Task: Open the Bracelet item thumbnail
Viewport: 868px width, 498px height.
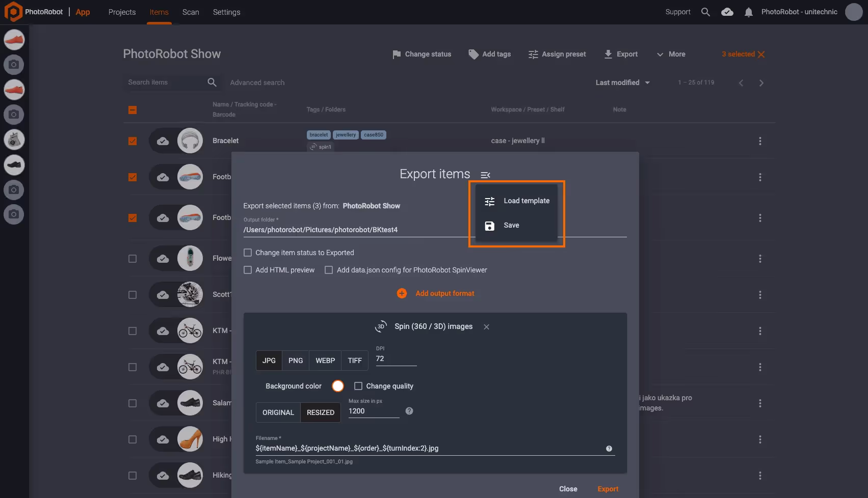Action: tap(190, 141)
